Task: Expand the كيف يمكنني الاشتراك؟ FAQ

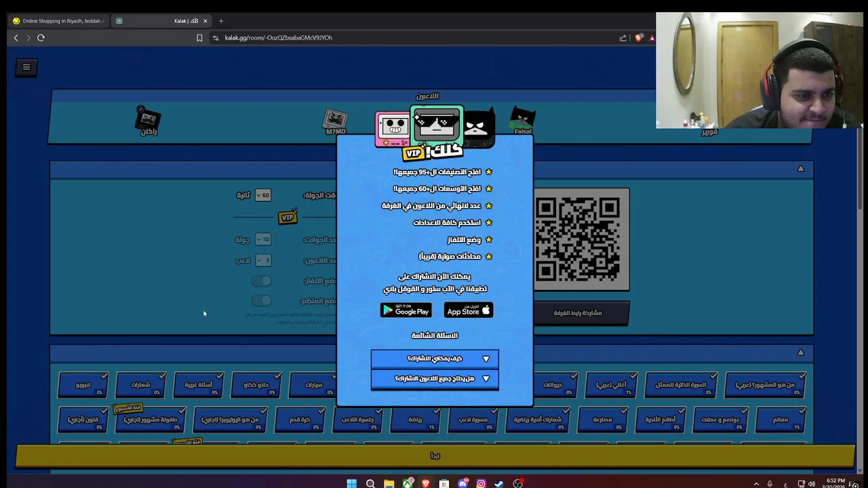Action: click(x=435, y=359)
